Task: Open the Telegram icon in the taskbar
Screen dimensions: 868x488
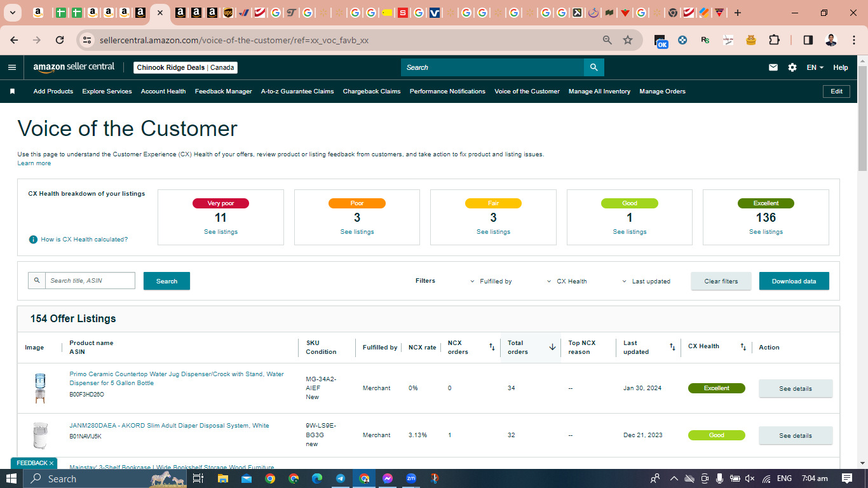Action: (x=341, y=478)
